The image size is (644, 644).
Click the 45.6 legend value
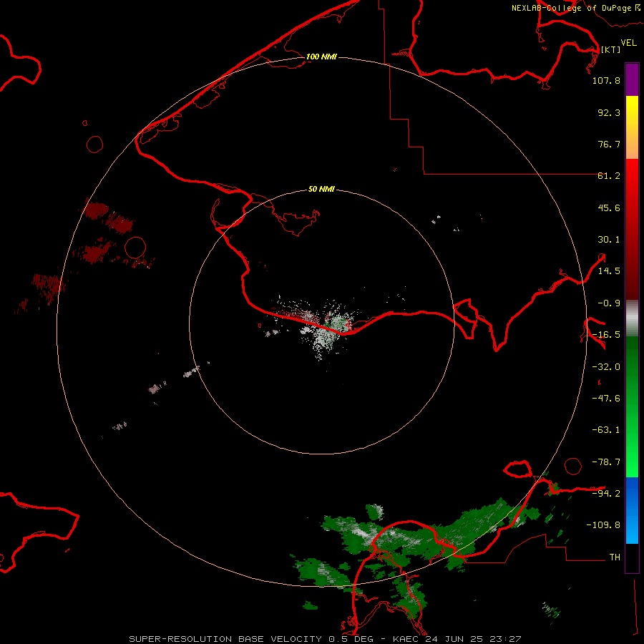[609, 208]
